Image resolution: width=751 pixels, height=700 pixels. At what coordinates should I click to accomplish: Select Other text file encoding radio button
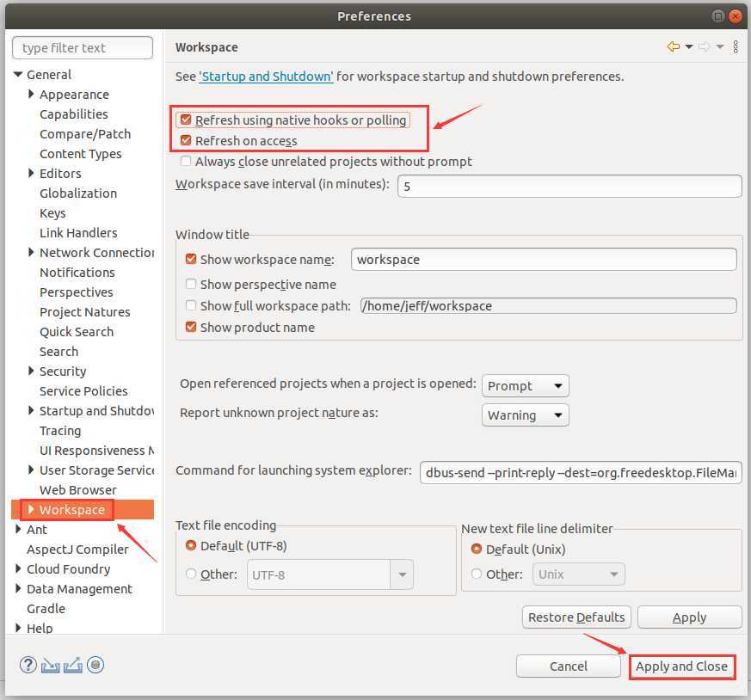click(191, 574)
